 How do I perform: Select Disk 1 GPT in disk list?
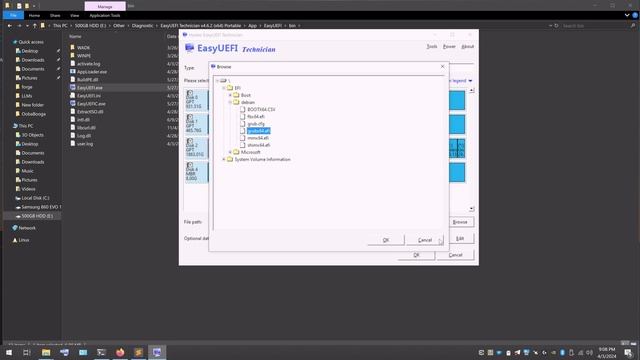tap(196, 124)
